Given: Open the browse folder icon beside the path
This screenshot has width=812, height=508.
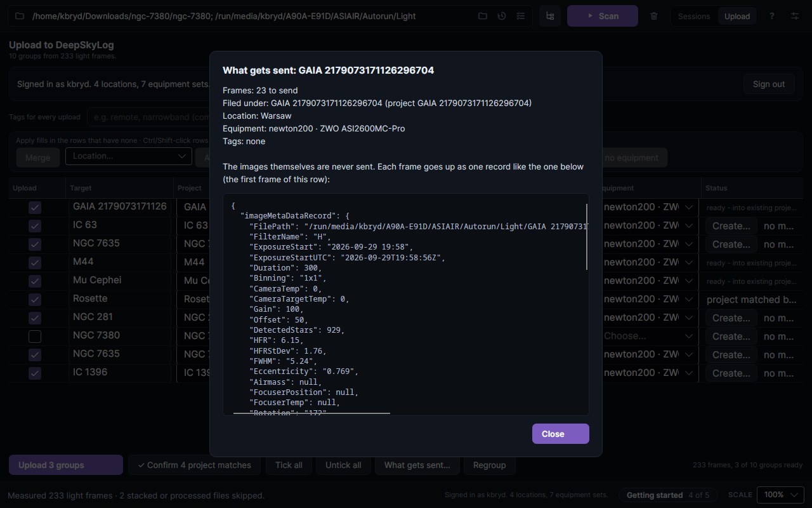Looking at the screenshot, I should 483,16.
